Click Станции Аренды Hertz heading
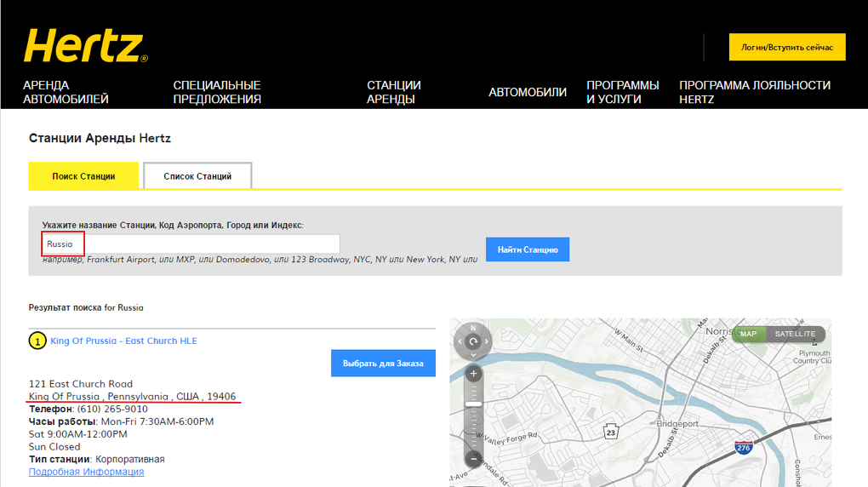Screen dimensions: 868x487 pos(100,138)
